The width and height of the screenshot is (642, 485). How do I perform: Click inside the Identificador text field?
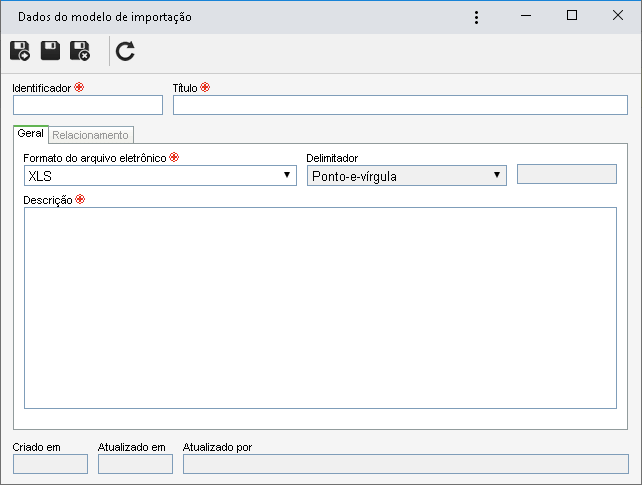pos(88,105)
